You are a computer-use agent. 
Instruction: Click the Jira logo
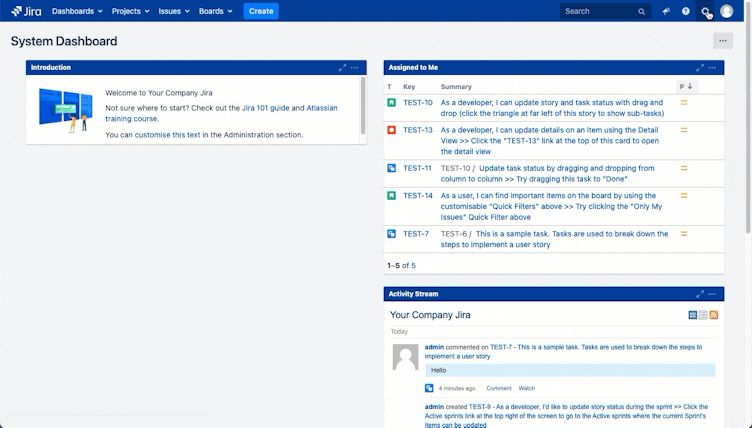point(26,11)
